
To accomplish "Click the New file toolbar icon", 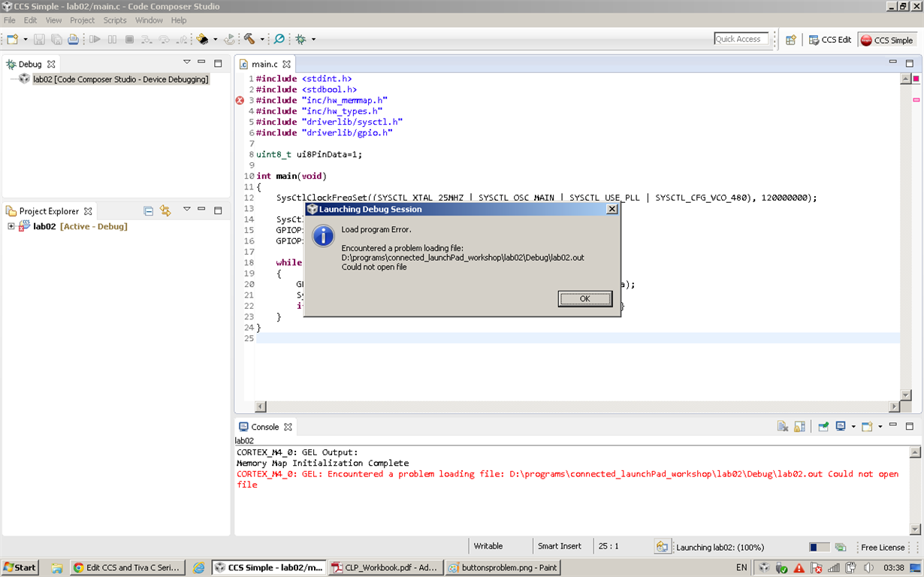I will pyautogui.click(x=13, y=39).
